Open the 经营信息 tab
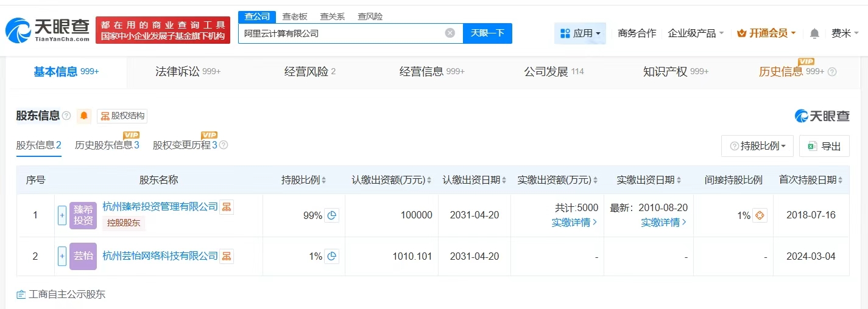The image size is (868, 309). pos(432,72)
